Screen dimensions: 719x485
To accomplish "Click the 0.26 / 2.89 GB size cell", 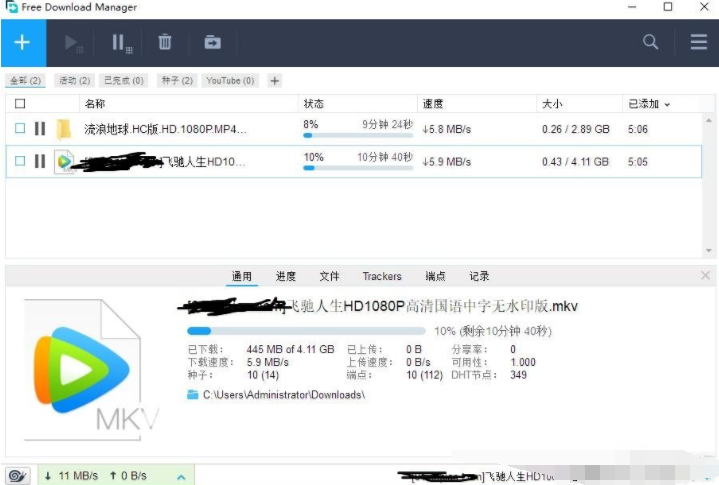I will 575,129.
